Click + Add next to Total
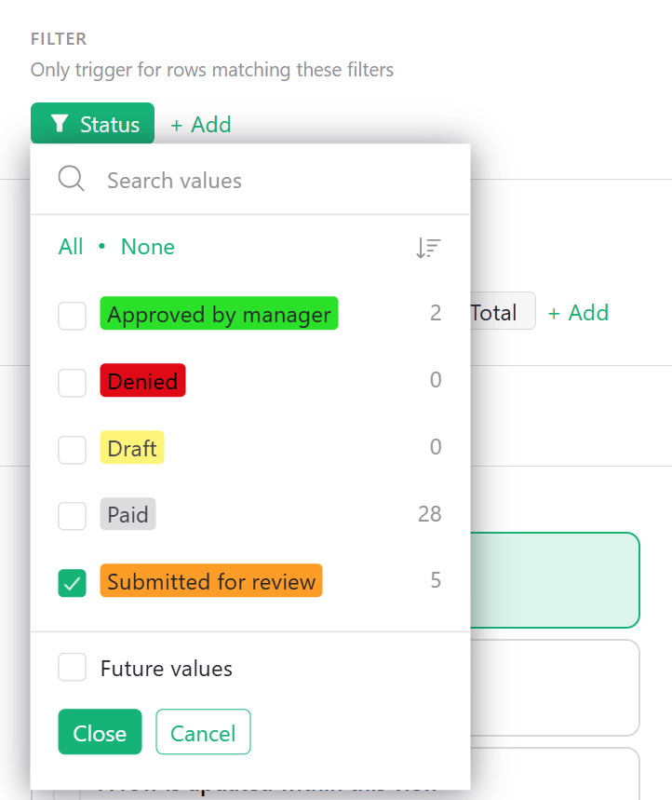 (x=578, y=312)
